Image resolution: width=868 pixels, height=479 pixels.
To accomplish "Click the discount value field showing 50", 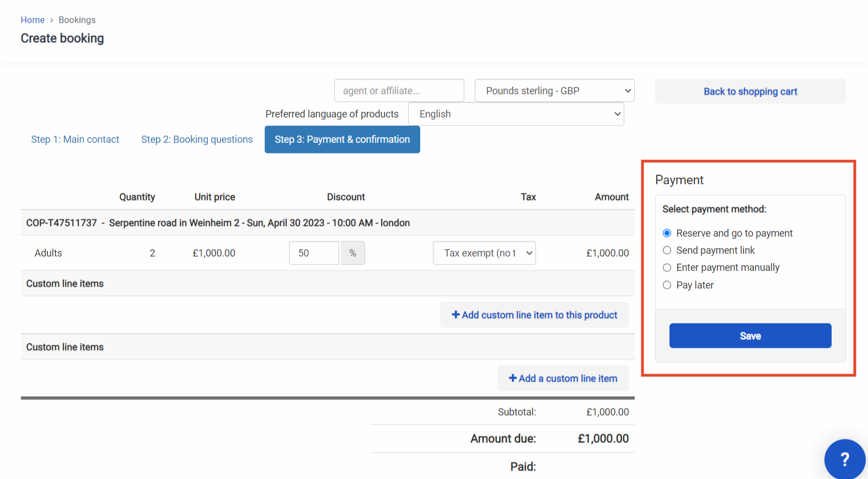I will click(314, 253).
